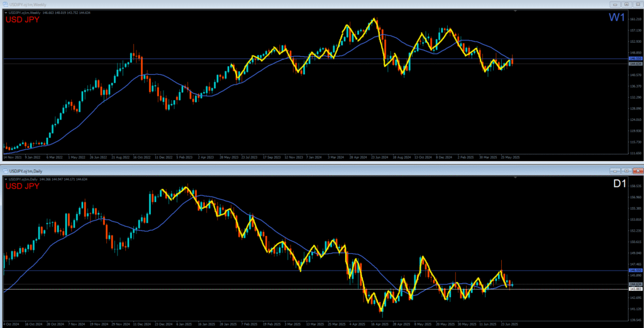Image resolution: width=644 pixels, height=328 pixels.
Task: Expand the Daily chart symbol info triangle
Action: [x=6, y=179]
